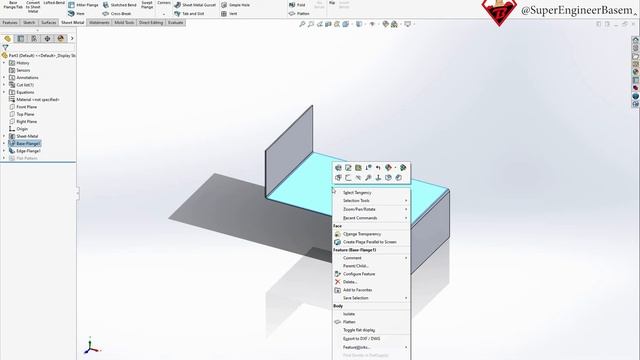Image resolution: width=640 pixels, height=360 pixels.
Task: Open the Direct Editing tab
Action: 151,22
